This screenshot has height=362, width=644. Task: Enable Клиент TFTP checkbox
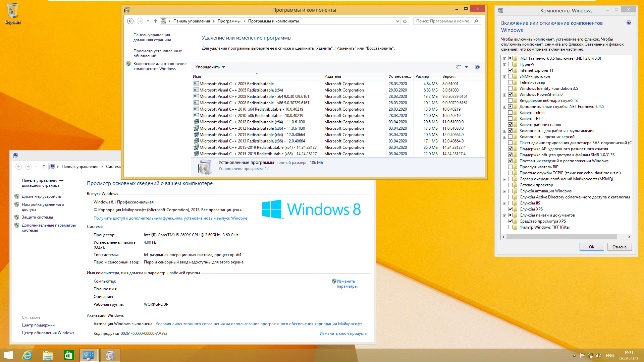point(510,119)
